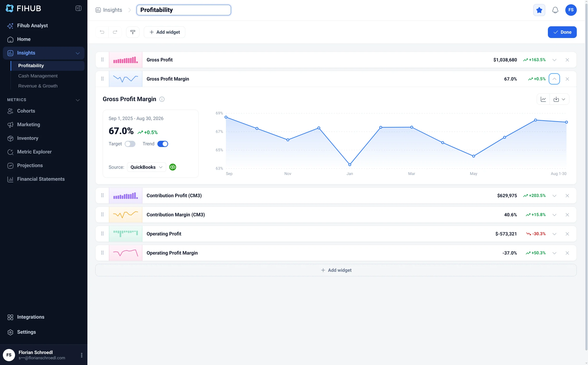
Task: Open Financial Statements page
Action: click(x=41, y=179)
